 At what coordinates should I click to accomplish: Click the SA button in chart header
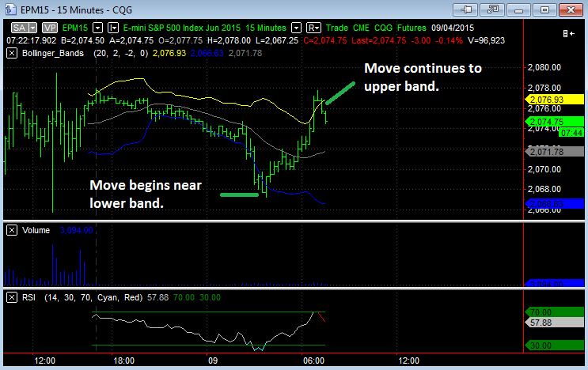19,28
